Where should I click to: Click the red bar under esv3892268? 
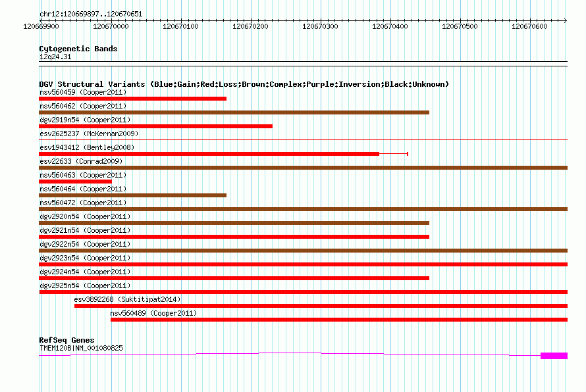pos(321,306)
